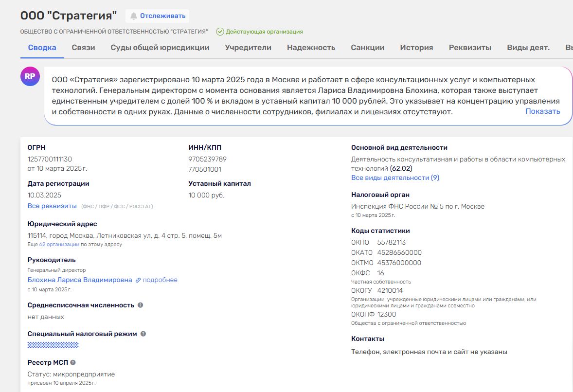Open the Санкции tab
Viewport: 573px width, 392px height.
point(368,48)
